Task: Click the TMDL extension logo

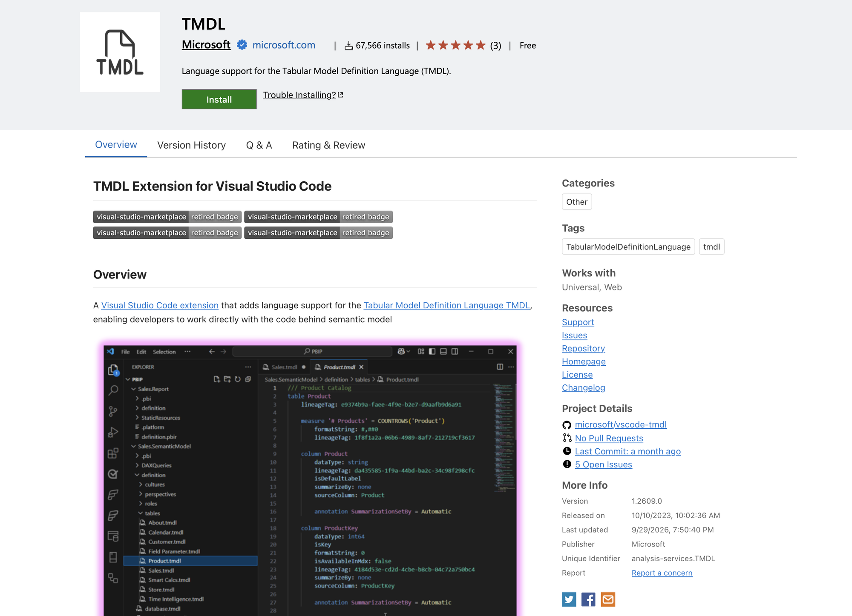Action: click(120, 52)
